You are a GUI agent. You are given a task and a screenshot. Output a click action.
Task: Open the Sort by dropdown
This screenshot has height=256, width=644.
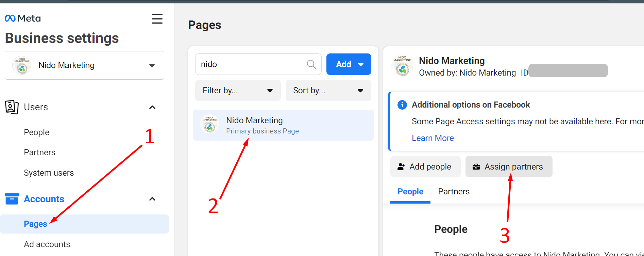click(328, 91)
